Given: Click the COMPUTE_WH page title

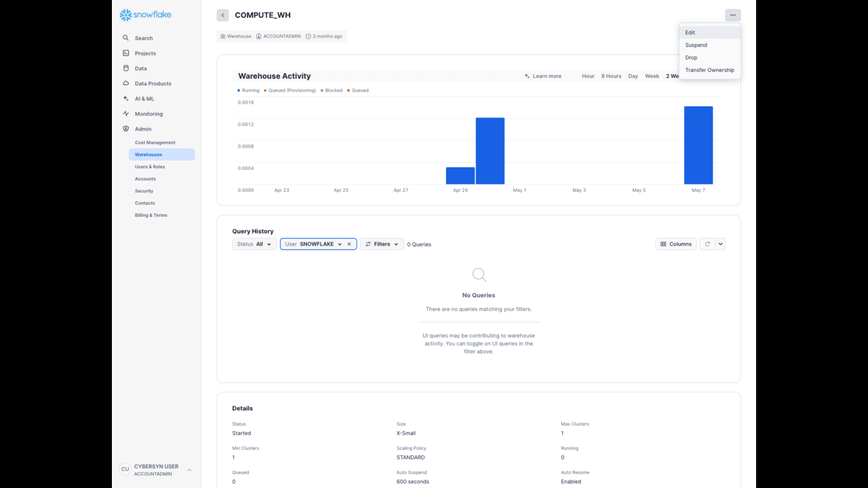Looking at the screenshot, I should (262, 15).
